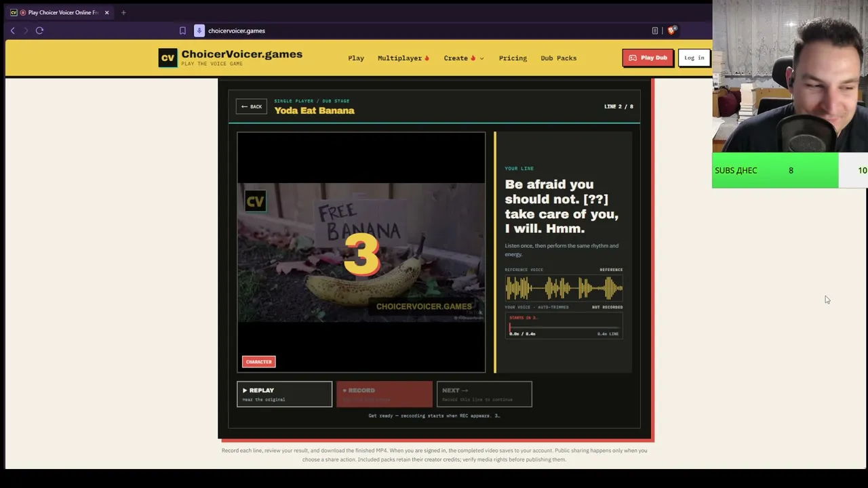
Task: Open the Multiplayer menu item
Action: click(403, 58)
